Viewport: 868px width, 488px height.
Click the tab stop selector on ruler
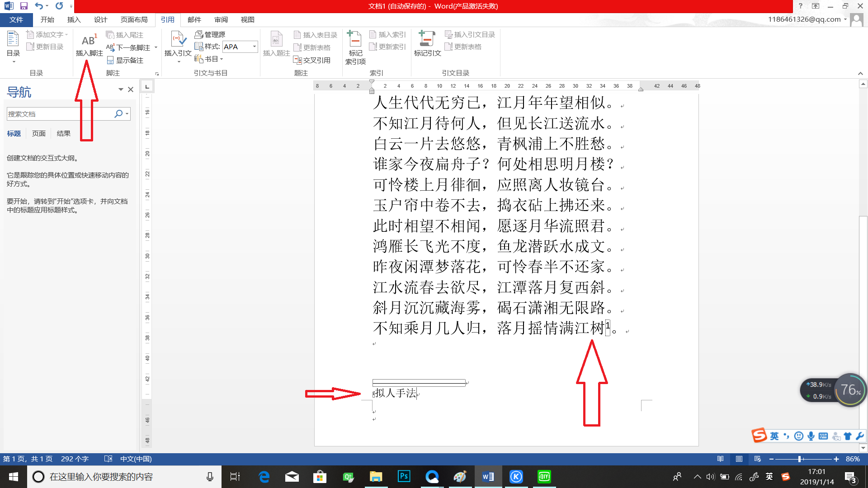(x=147, y=86)
